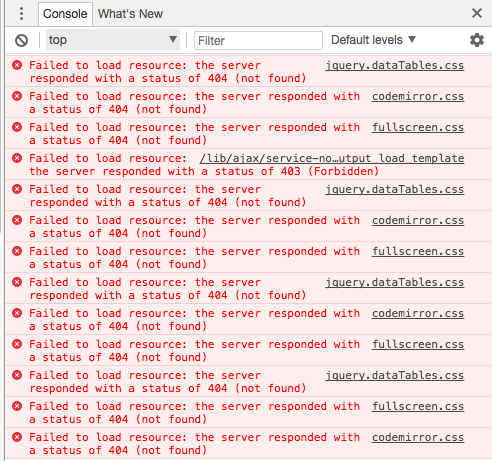Click the error icon on the first fullscreen.css row
This screenshot has height=461, width=492.
[x=17, y=127]
